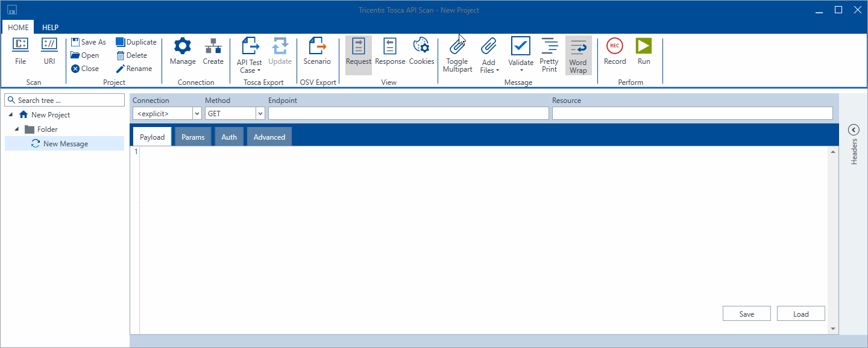The width and height of the screenshot is (868, 348).
Task: Select New Project in the tree
Action: click(x=51, y=114)
